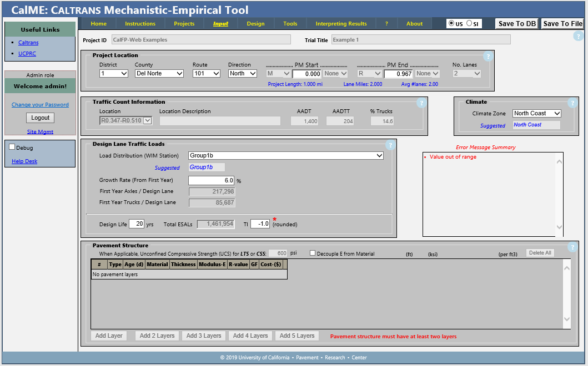Go to the Interpreting Results menu

click(341, 24)
